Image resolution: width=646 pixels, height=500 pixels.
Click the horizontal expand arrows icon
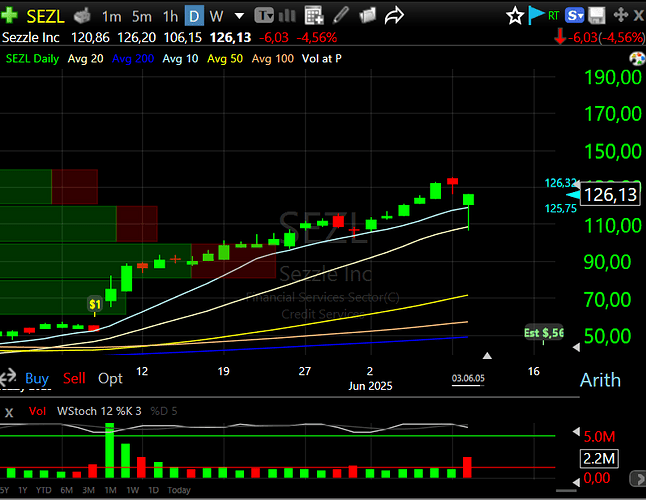click(x=8, y=376)
